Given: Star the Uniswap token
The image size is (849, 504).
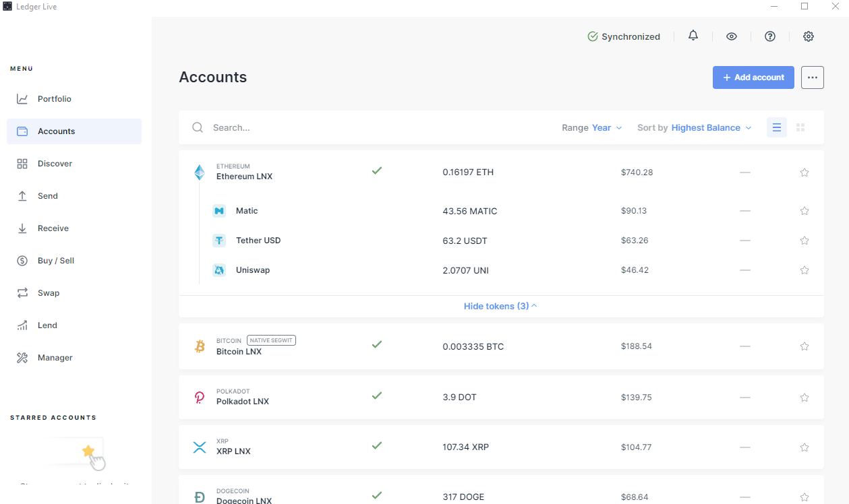Looking at the screenshot, I should point(804,270).
